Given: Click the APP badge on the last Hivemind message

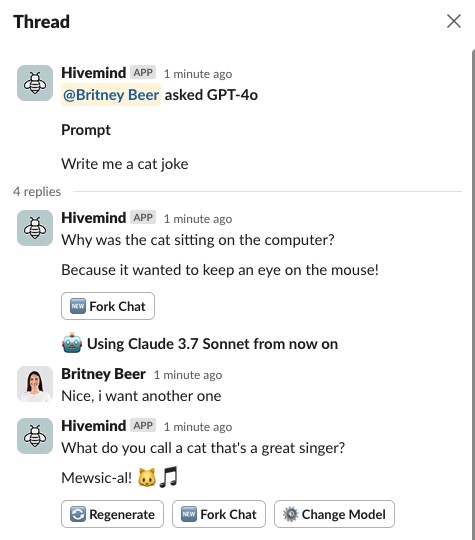Looking at the screenshot, I should coord(143,425).
